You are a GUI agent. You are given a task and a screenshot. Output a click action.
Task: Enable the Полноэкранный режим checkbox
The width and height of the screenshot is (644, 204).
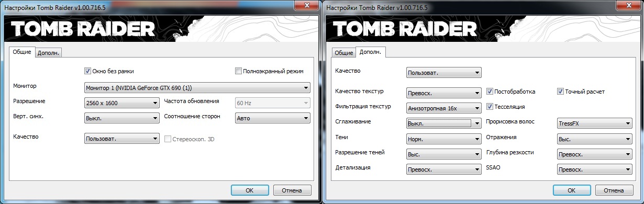click(x=239, y=71)
